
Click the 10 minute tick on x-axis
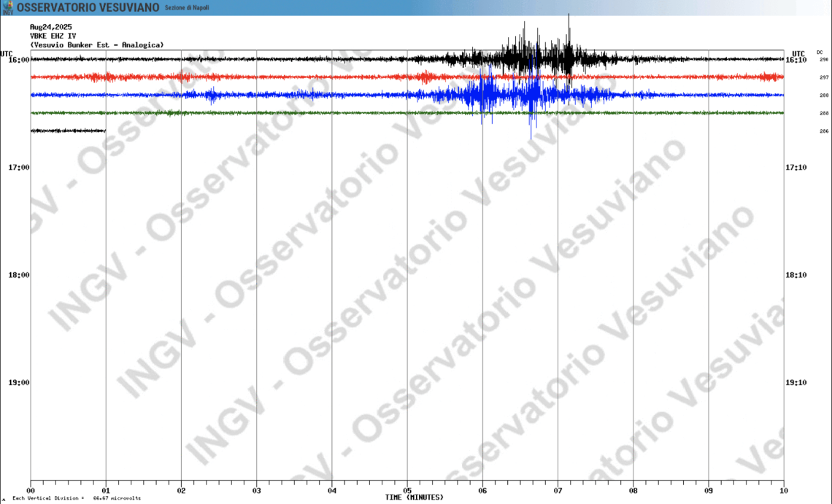tap(783, 491)
